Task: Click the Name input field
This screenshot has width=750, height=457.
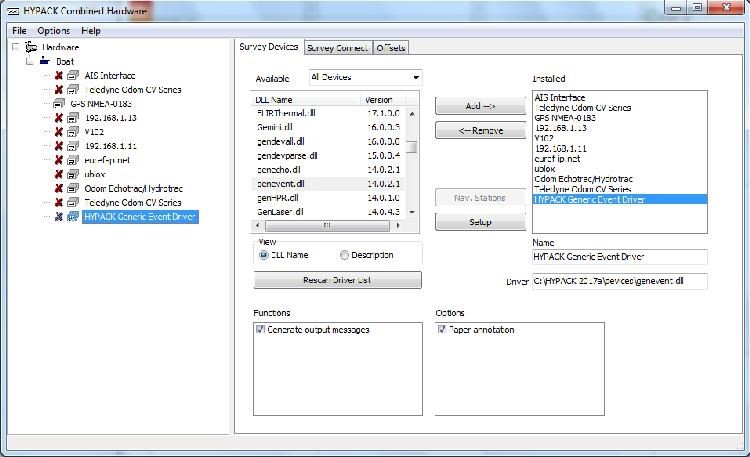Action: [x=619, y=256]
